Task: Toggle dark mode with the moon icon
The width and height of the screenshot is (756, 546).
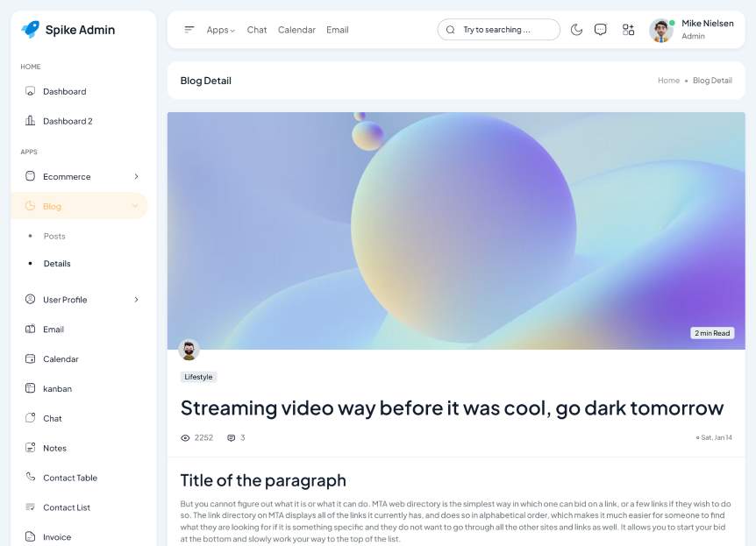Action: click(576, 30)
